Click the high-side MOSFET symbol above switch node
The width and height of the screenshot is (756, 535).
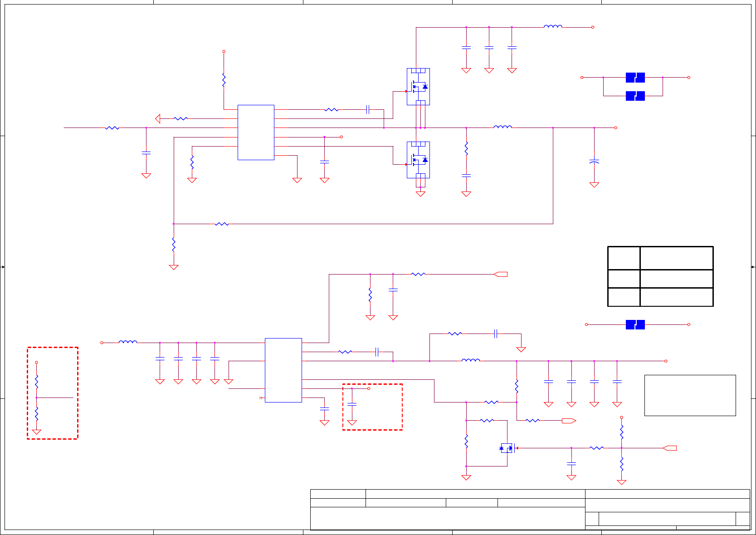click(418, 87)
